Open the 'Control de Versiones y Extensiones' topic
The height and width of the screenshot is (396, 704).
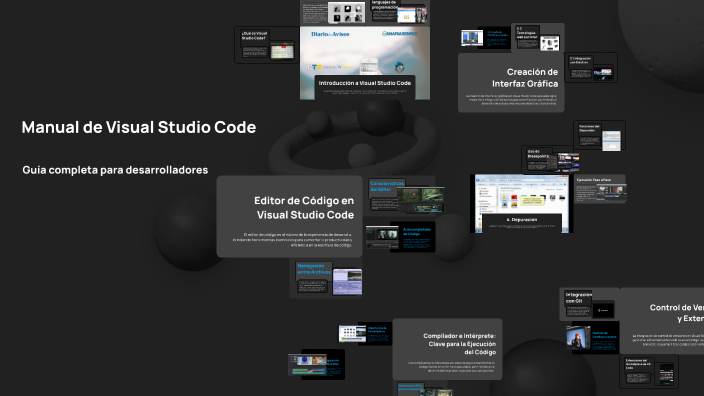(x=662, y=321)
